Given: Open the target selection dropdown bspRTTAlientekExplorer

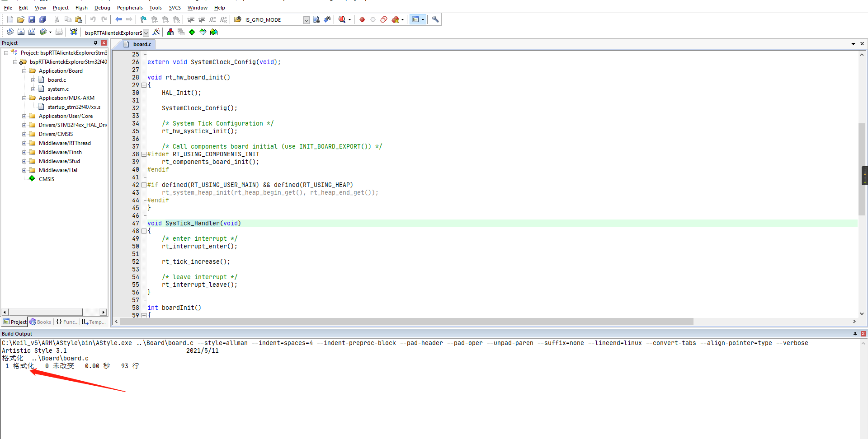Looking at the screenshot, I should click(146, 33).
